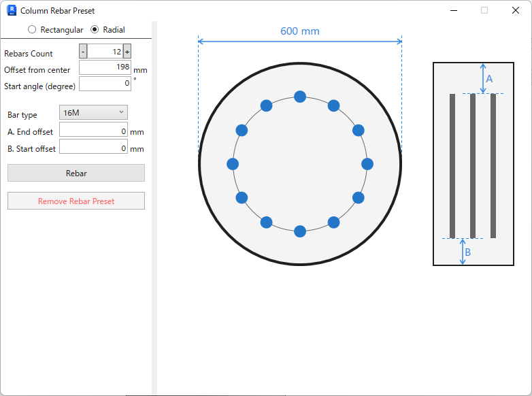Click the Offset from center input field
Screen dimensions: 532x396
[x=105, y=67]
